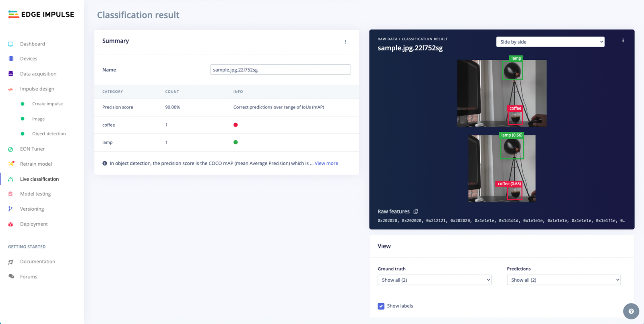Click the Versioning branch icon
This screenshot has width=644, height=324.
[11, 209]
